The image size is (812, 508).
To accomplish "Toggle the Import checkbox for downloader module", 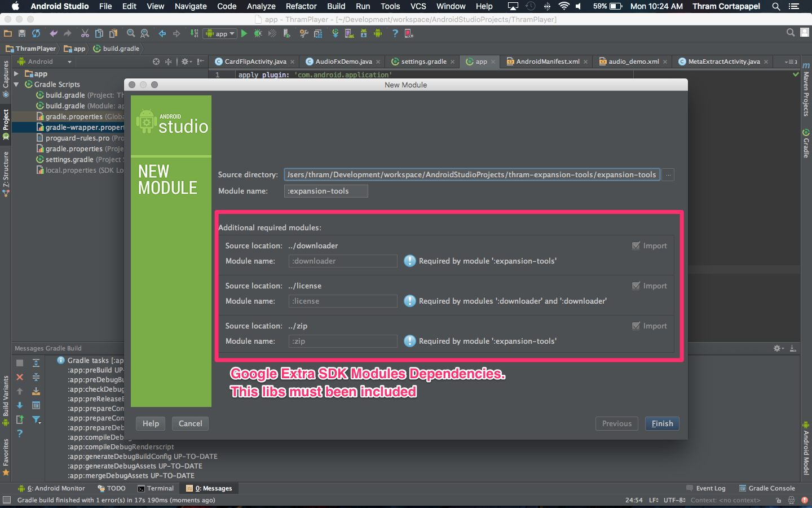I will tap(636, 246).
